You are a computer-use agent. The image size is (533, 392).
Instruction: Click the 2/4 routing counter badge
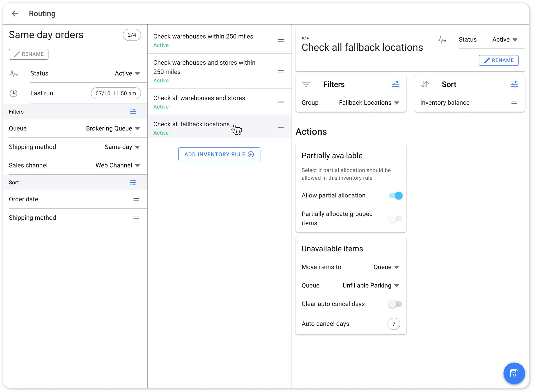pyautogui.click(x=132, y=35)
